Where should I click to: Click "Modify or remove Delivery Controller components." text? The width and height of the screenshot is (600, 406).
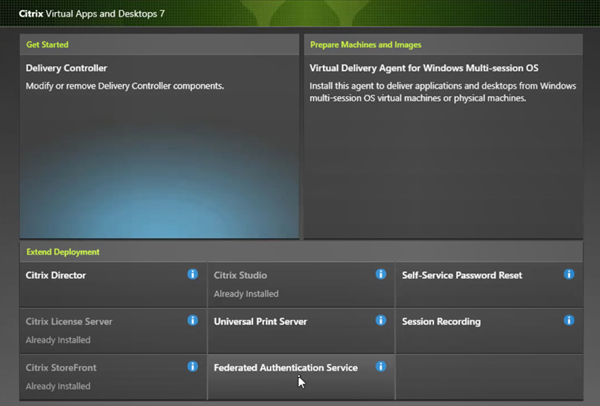pos(125,86)
